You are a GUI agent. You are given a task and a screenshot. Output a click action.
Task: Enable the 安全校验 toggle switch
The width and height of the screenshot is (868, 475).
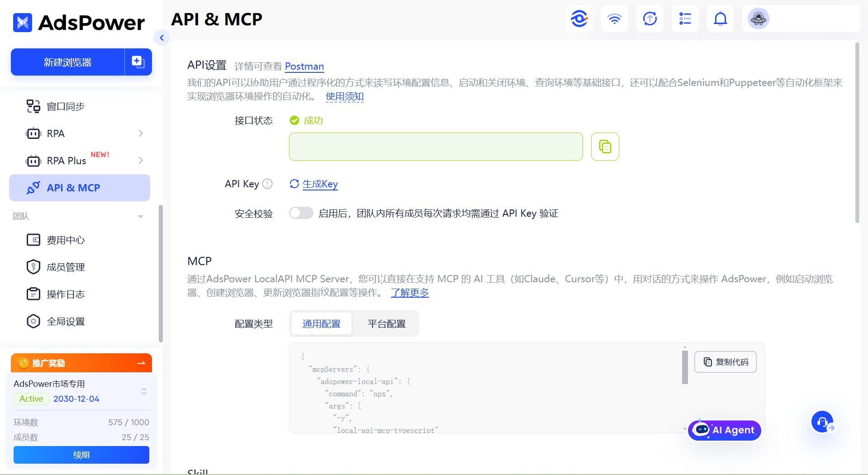(301, 213)
